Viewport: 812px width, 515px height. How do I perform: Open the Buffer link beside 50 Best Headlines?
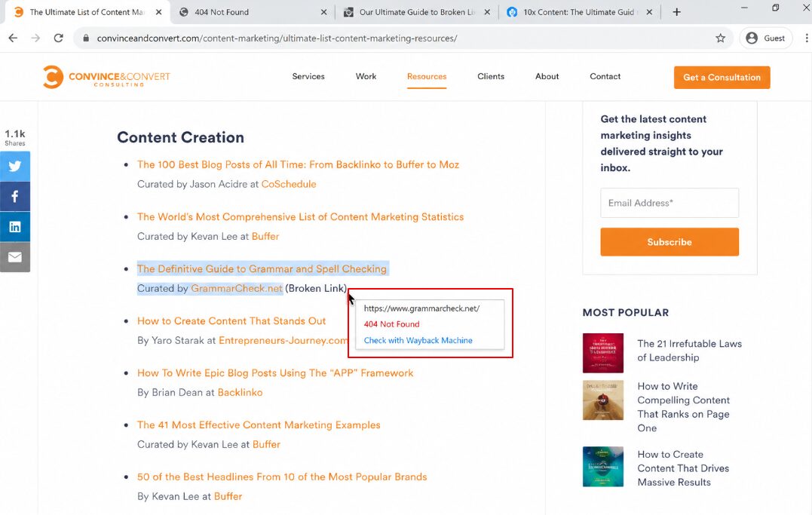coord(228,496)
